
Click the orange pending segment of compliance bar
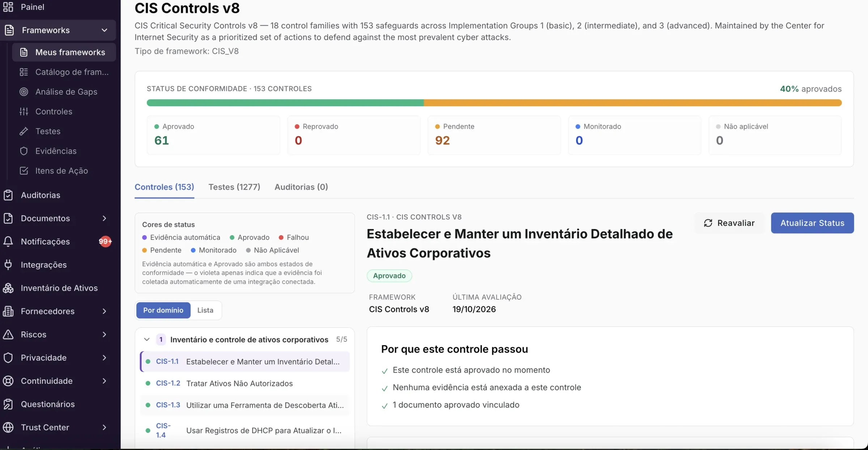[x=633, y=103]
